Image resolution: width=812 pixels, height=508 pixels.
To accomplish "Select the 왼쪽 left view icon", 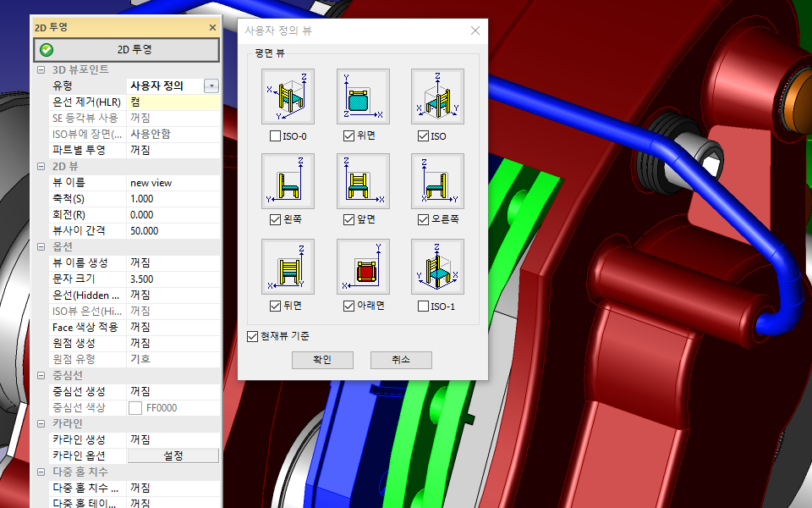I will pos(288,180).
